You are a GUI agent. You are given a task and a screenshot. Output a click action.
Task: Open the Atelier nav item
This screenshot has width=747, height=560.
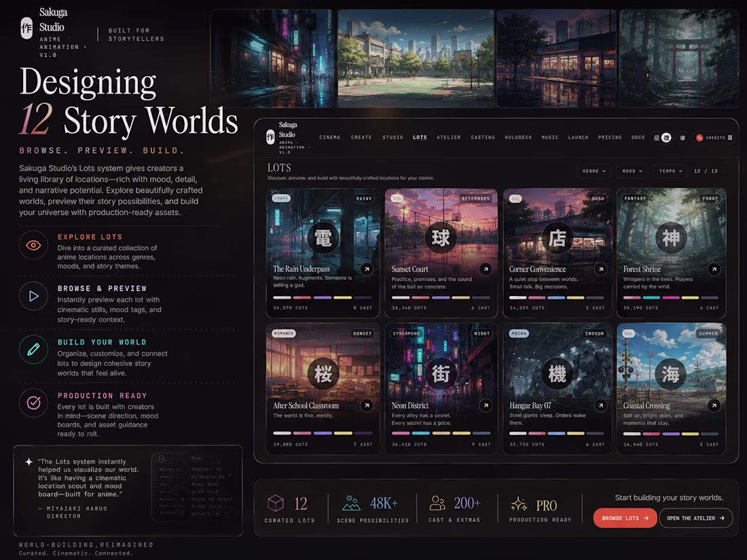[x=449, y=138]
